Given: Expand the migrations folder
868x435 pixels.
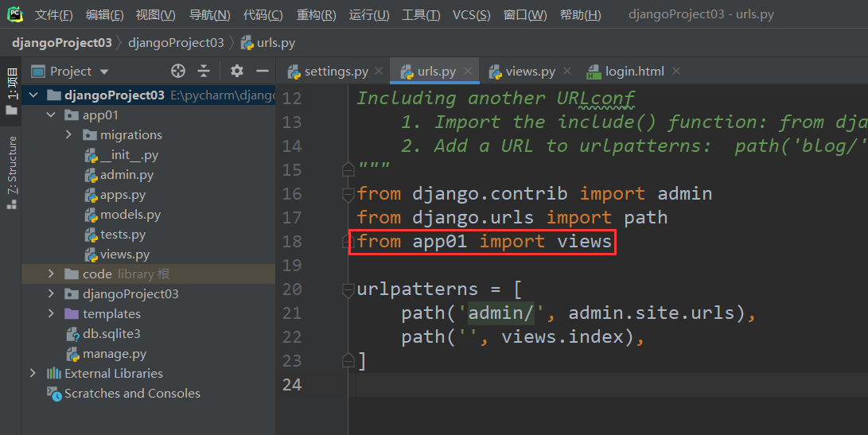Looking at the screenshot, I should tap(68, 134).
